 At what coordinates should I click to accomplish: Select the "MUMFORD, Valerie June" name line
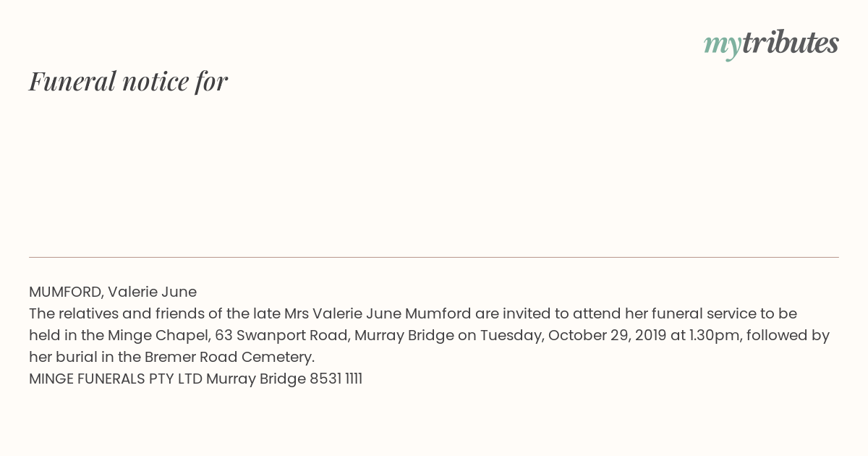tap(113, 292)
